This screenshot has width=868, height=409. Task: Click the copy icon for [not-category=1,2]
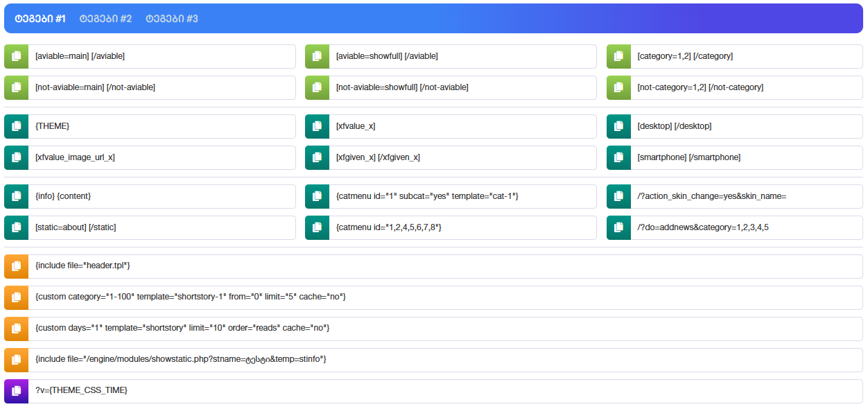(x=618, y=87)
